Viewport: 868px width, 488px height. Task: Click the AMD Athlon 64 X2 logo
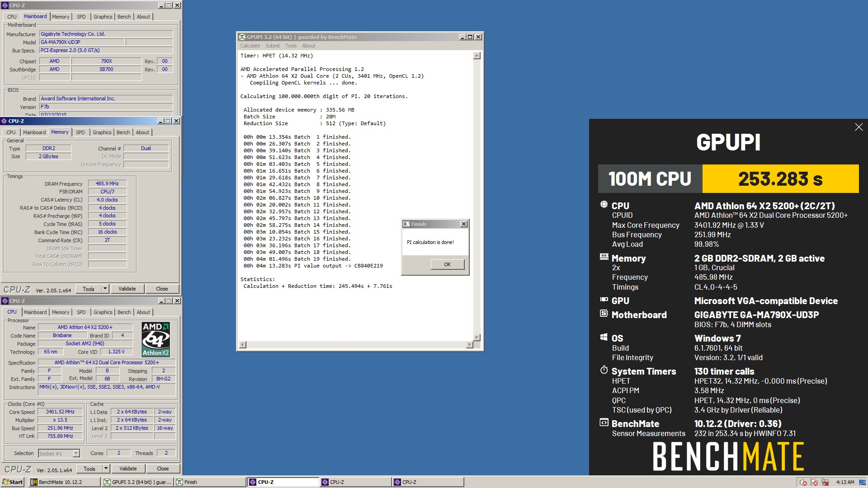point(156,339)
